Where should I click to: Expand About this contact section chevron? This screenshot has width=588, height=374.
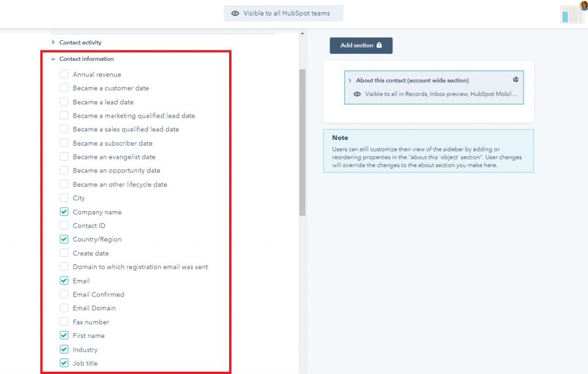point(350,80)
